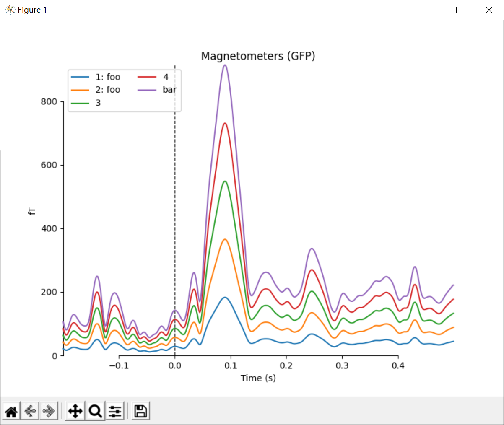Click the 600 y-axis tick label

point(49,165)
